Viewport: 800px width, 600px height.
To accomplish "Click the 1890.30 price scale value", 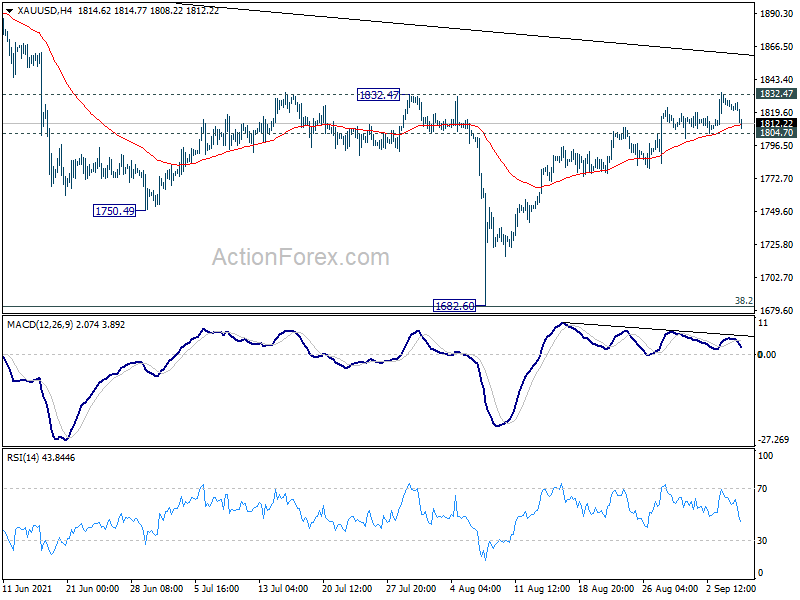I will pyautogui.click(x=776, y=14).
